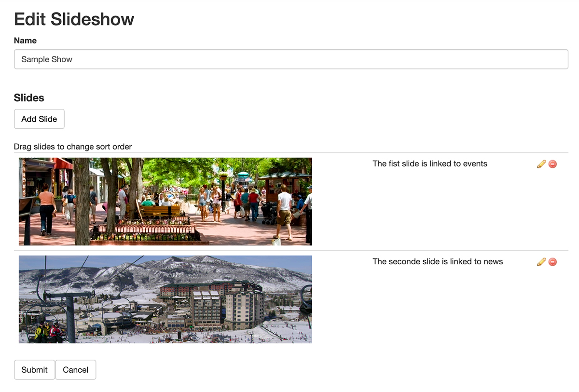
Task: Click 'The seconde slide is linked to news' text
Action: [x=438, y=262]
